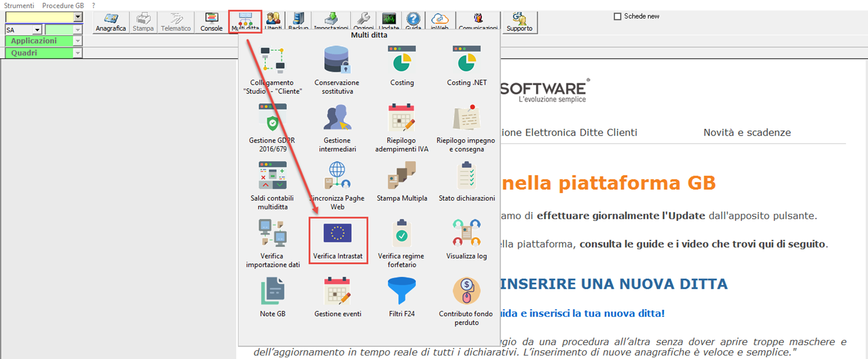
Task: Open Filtri F24
Action: (402, 298)
